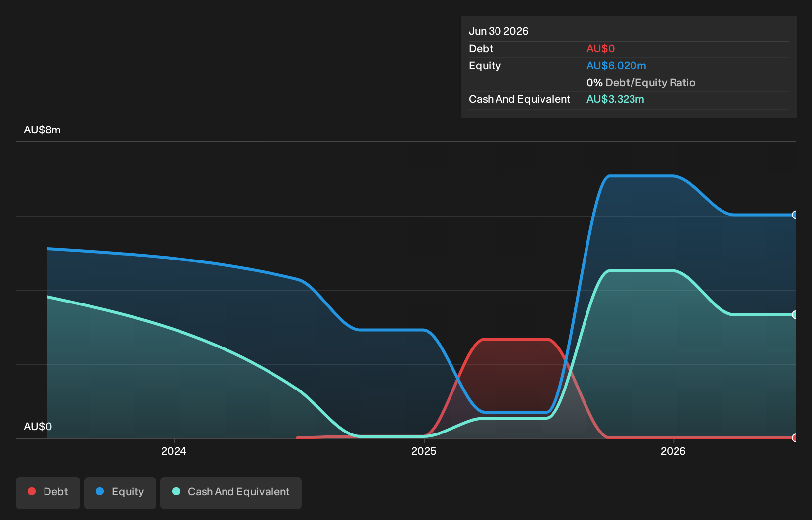Screen dimensions: 812x520
Task: Click the AU$3.323m cash value
Action: point(615,99)
